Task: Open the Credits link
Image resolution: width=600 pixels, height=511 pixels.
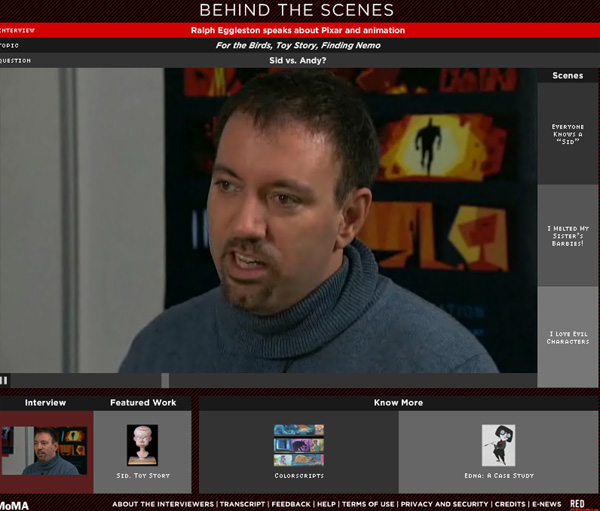Action: [510, 504]
